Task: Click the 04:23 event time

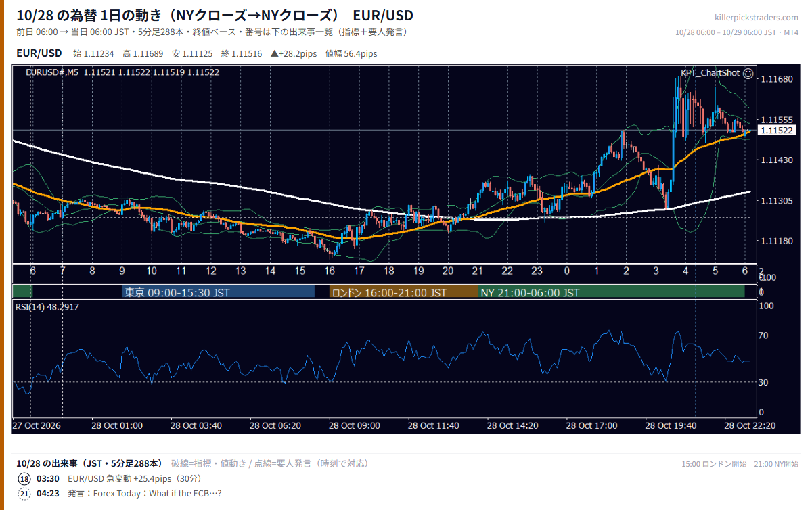Action: (47, 494)
